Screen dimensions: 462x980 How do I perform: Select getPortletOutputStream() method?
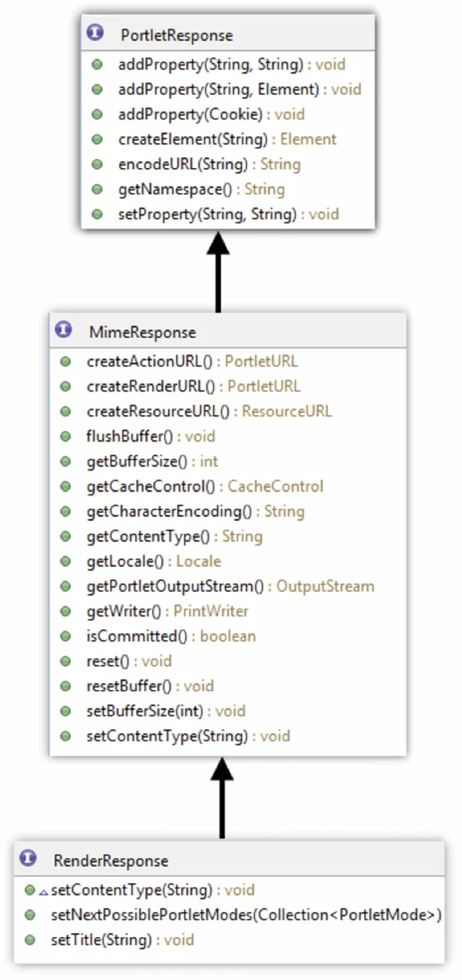click(x=230, y=586)
